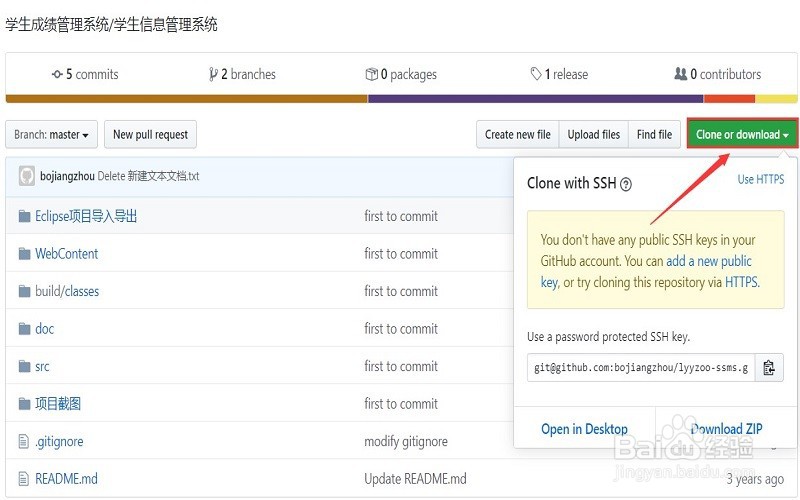Screen dimensions: 800x500
Task: Click first to commit for 项目截图
Action: coord(401,404)
